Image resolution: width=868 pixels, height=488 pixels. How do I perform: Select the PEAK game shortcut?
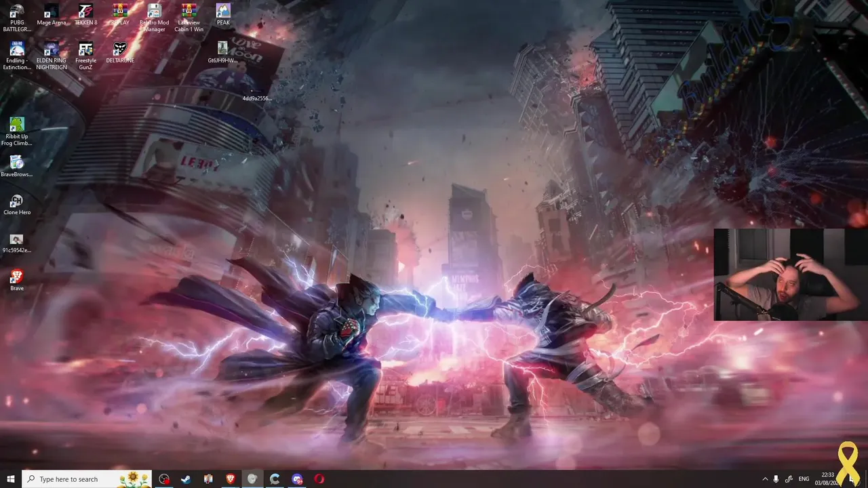pyautogui.click(x=223, y=15)
